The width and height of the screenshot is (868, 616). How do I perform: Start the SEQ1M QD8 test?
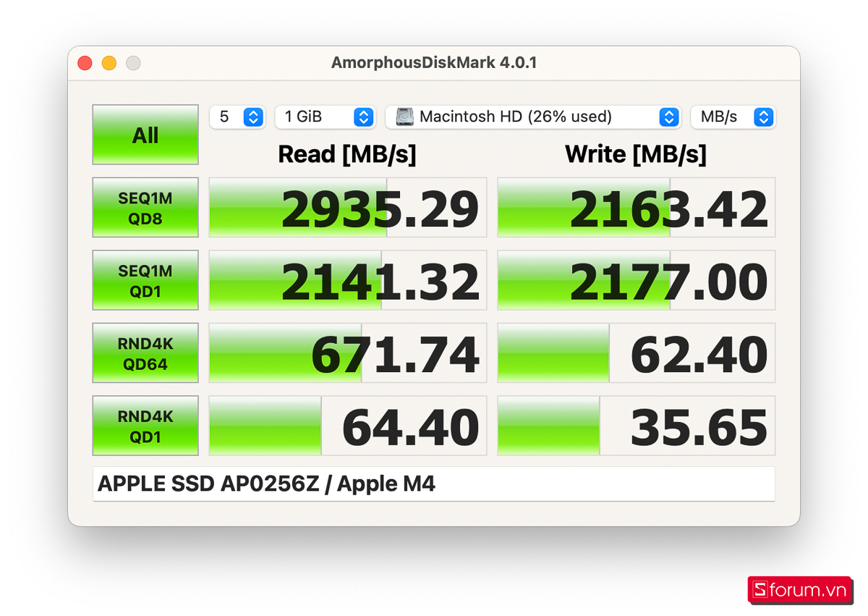coord(145,207)
